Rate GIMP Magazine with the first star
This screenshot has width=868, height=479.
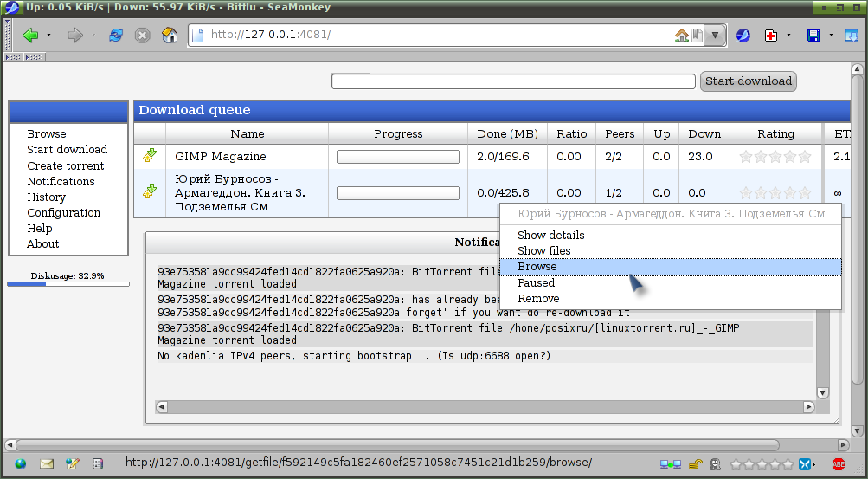click(x=746, y=157)
